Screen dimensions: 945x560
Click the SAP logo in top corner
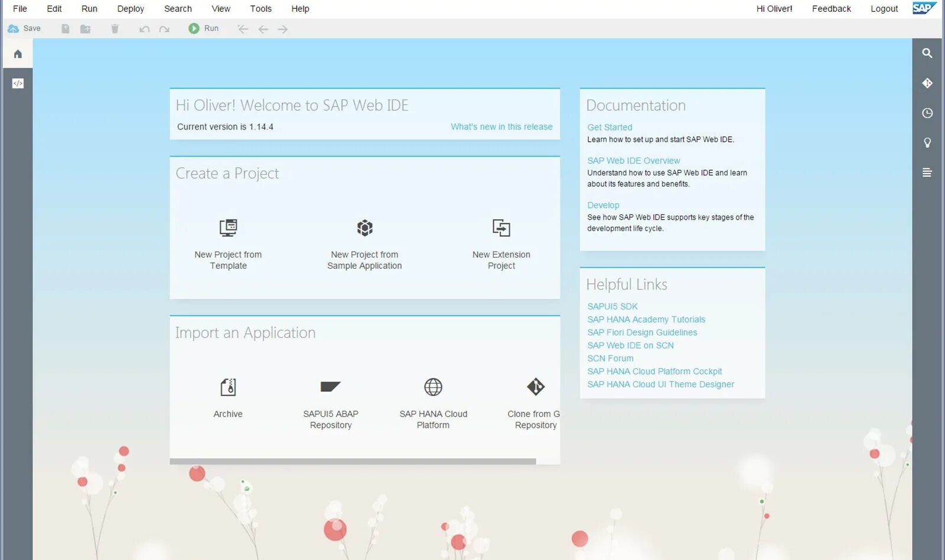pyautogui.click(x=924, y=8)
